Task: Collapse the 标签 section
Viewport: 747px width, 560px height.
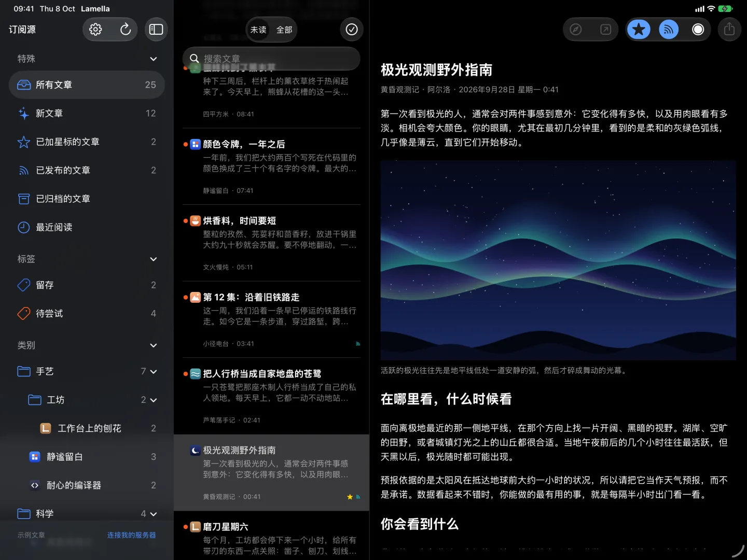Action: click(x=153, y=259)
